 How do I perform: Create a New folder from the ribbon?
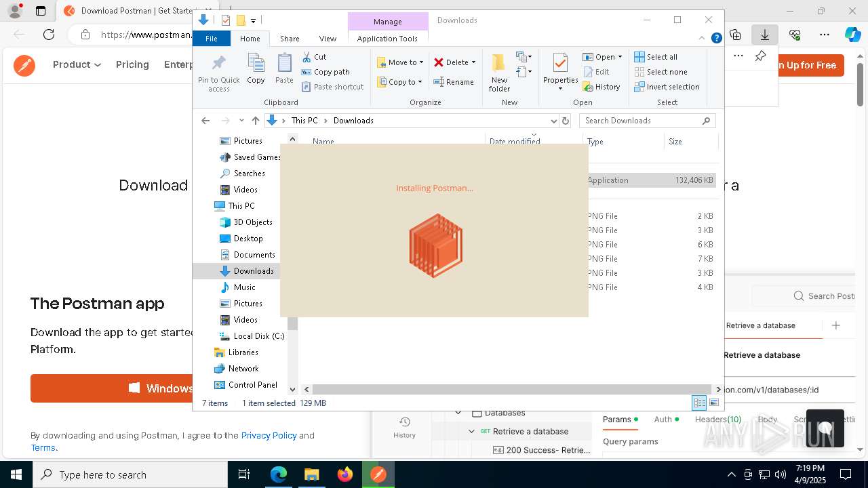point(499,73)
